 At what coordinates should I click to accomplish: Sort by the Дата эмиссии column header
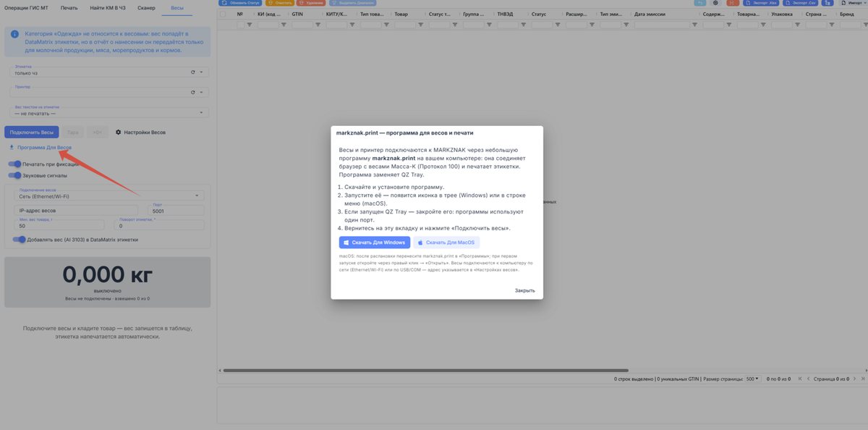pyautogui.click(x=650, y=14)
